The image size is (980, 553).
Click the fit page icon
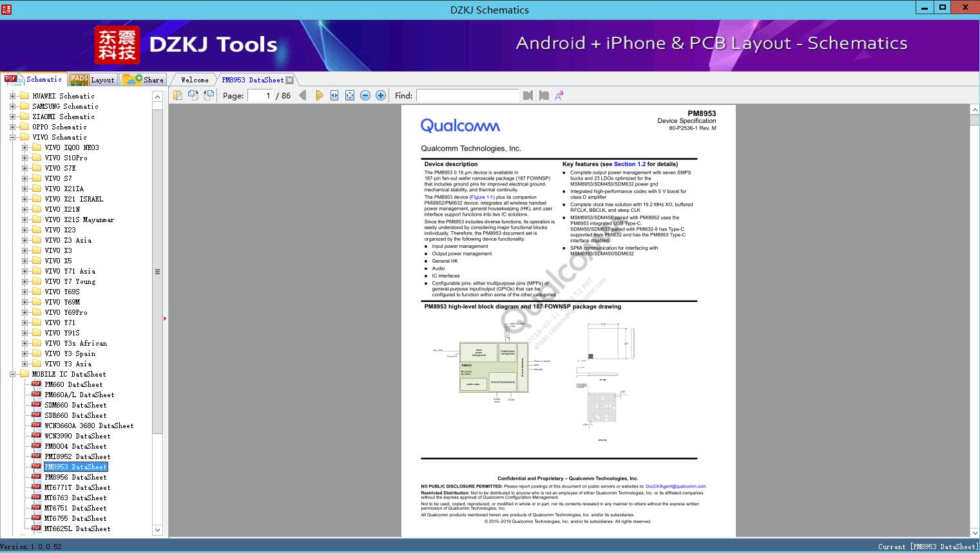[350, 95]
